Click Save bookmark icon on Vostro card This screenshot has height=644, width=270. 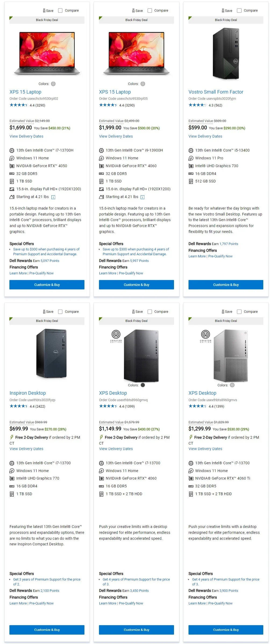pos(223,11)
